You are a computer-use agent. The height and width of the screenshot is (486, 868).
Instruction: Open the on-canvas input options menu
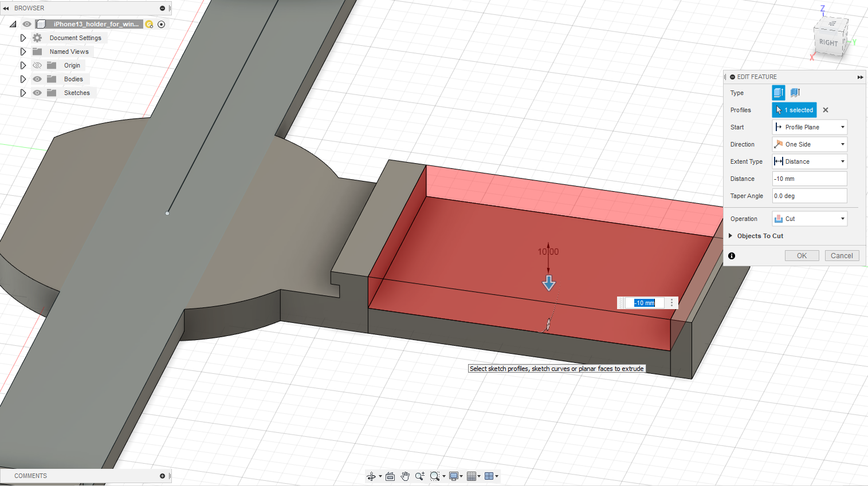pos(672,303)
